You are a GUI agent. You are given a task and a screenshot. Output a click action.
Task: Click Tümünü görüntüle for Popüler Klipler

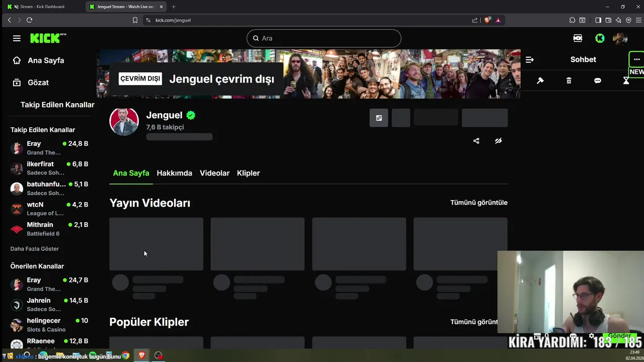[474, 322]
